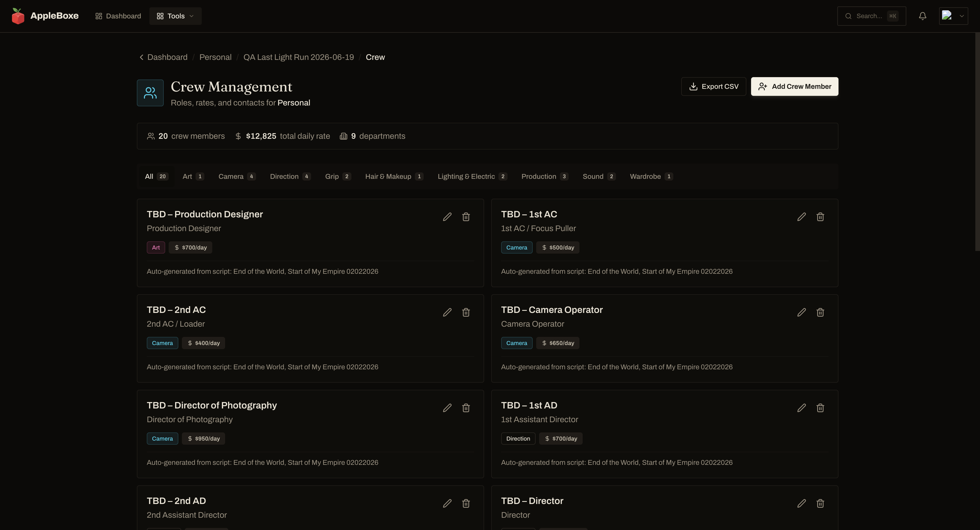Filter crew by the Direction tab
The width and height of the screenshot is (980, 530).
(x=290, y=176)
